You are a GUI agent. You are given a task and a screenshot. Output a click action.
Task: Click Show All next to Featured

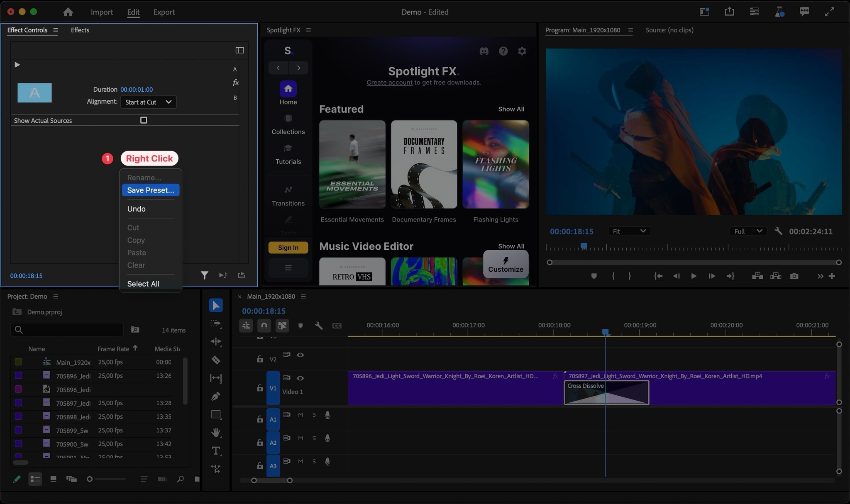511,109
